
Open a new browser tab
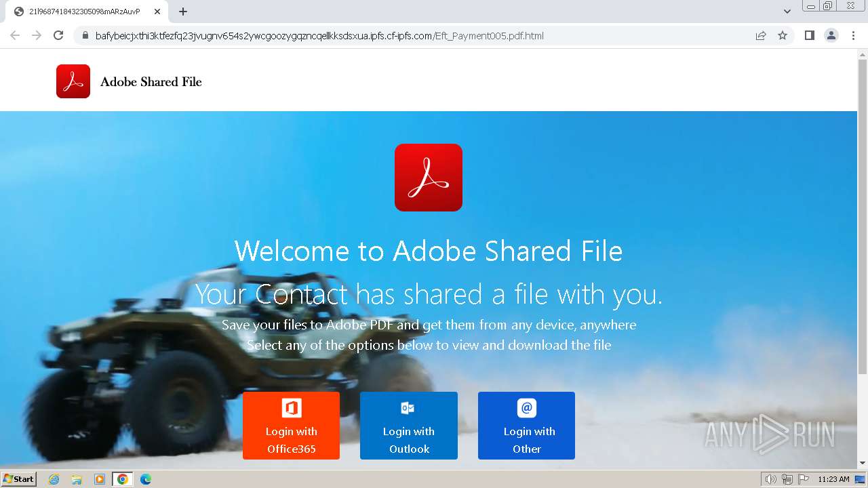[183, 12]
